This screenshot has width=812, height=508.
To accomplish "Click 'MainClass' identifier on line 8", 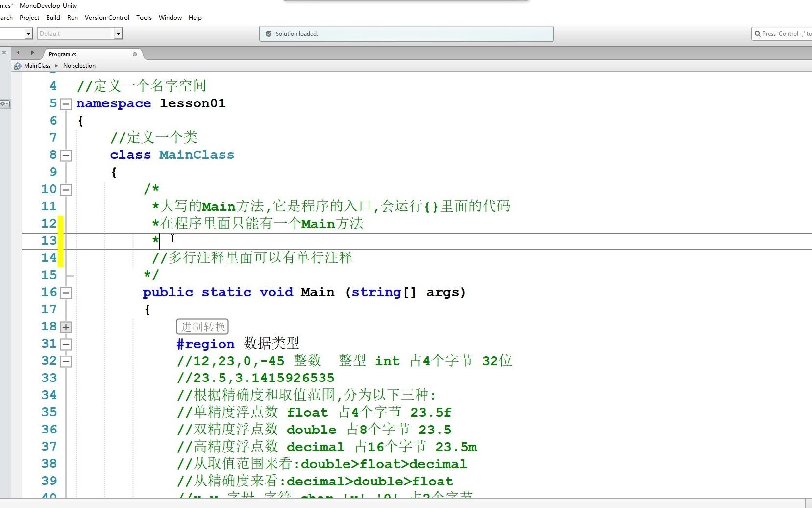I will [197, 155].
